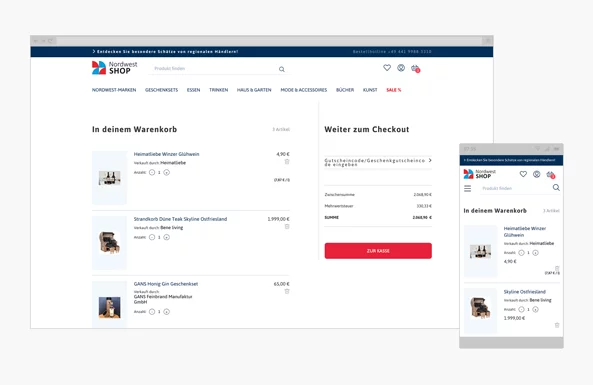Increase quantity of Strandkorb Düne Teak on desktop
The width and height of the screenshot is (593, 385).
pos(166,237)
